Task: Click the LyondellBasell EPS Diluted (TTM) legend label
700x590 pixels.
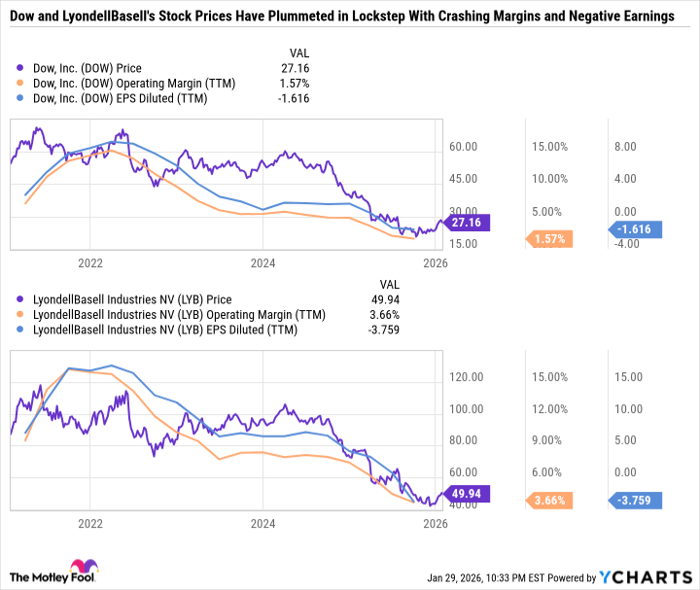Action: 160,330
